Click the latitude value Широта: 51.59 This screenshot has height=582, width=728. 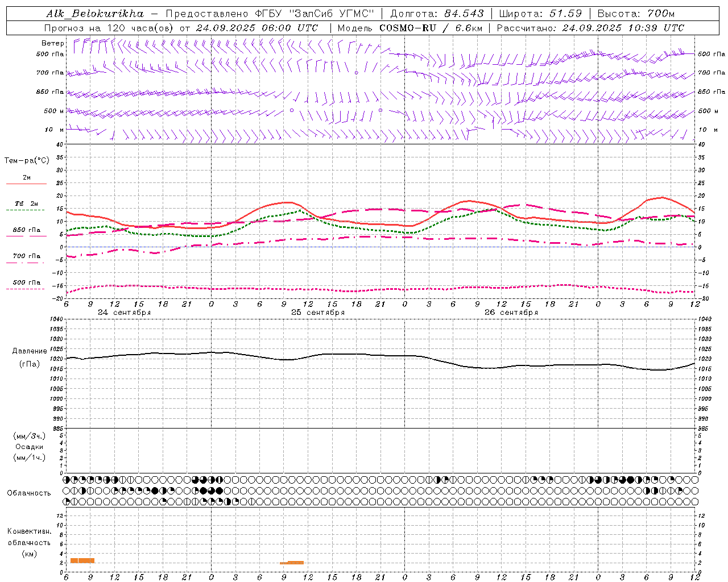point(540,14)
